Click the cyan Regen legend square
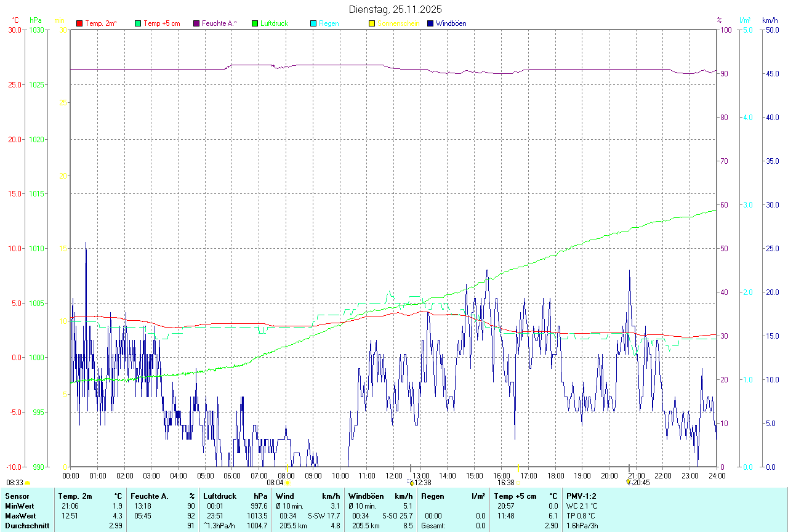788x532 pixels. [x=313, y=23]
